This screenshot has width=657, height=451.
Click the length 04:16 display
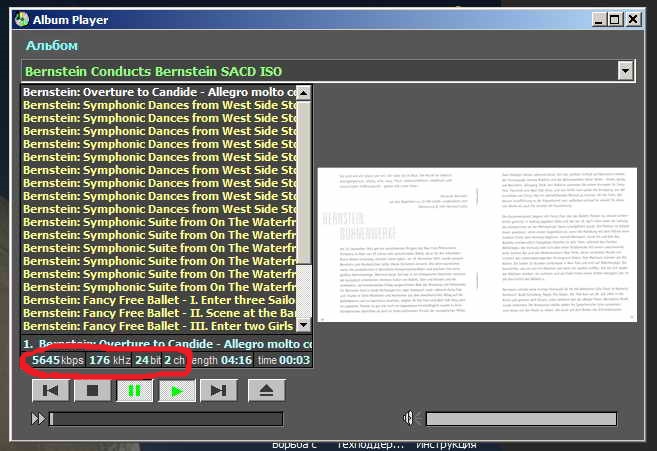coord(222,360)
